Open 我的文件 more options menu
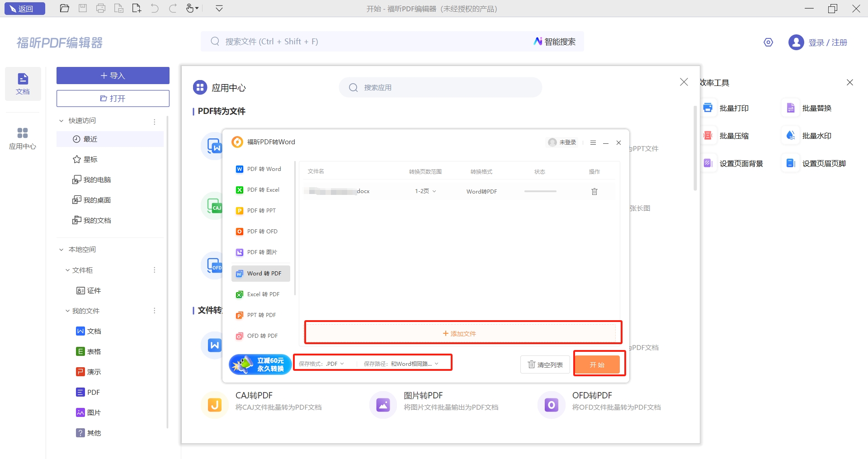868x459 pixels. pos(155,311)
